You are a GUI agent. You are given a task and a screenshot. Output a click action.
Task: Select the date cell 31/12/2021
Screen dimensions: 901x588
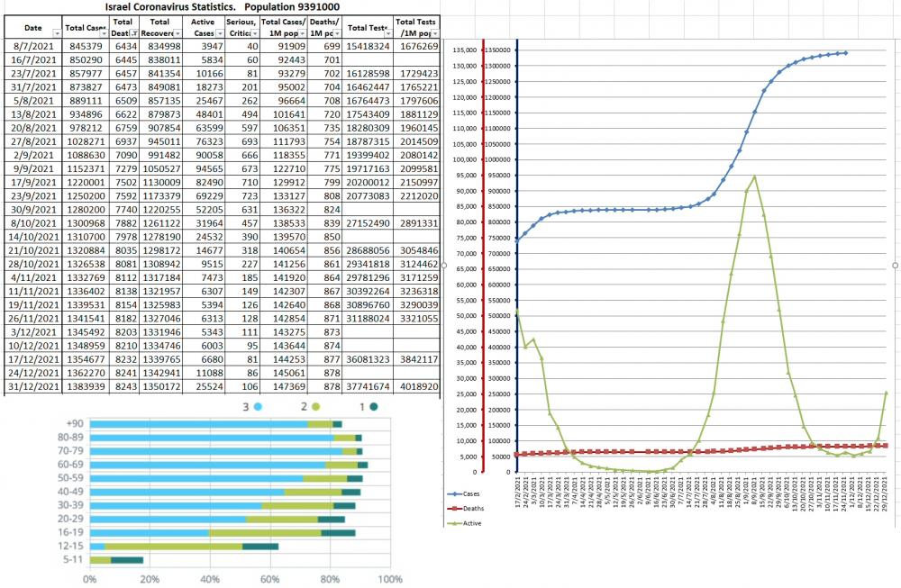click(33, 387)
